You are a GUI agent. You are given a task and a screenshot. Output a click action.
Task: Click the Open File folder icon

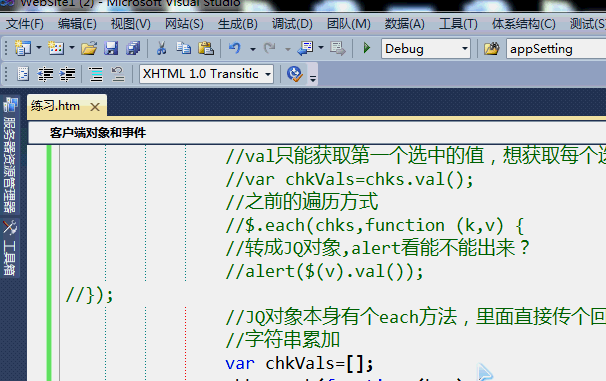tap(89, 48)
